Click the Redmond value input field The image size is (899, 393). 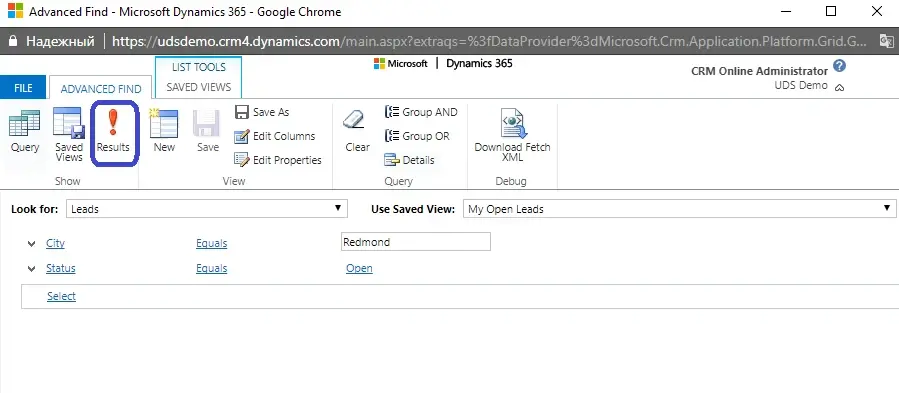(x=416, y=242)
